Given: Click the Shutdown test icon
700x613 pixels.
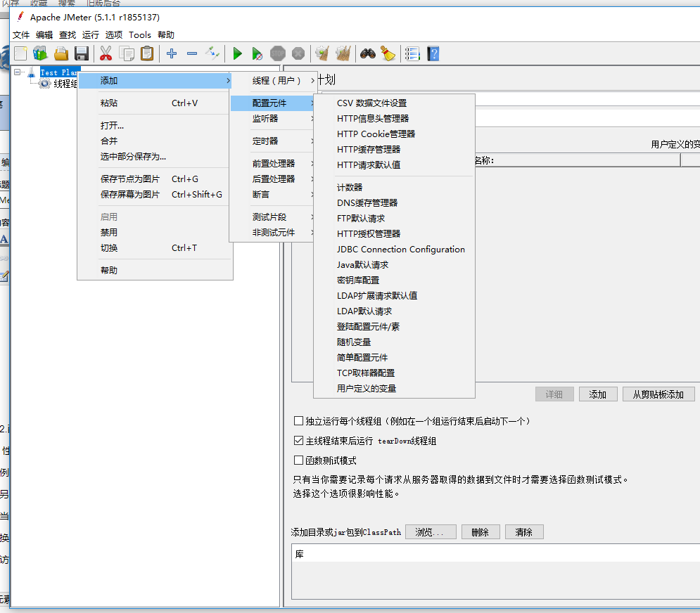Looking at the screenshot, I should [298, 54].
